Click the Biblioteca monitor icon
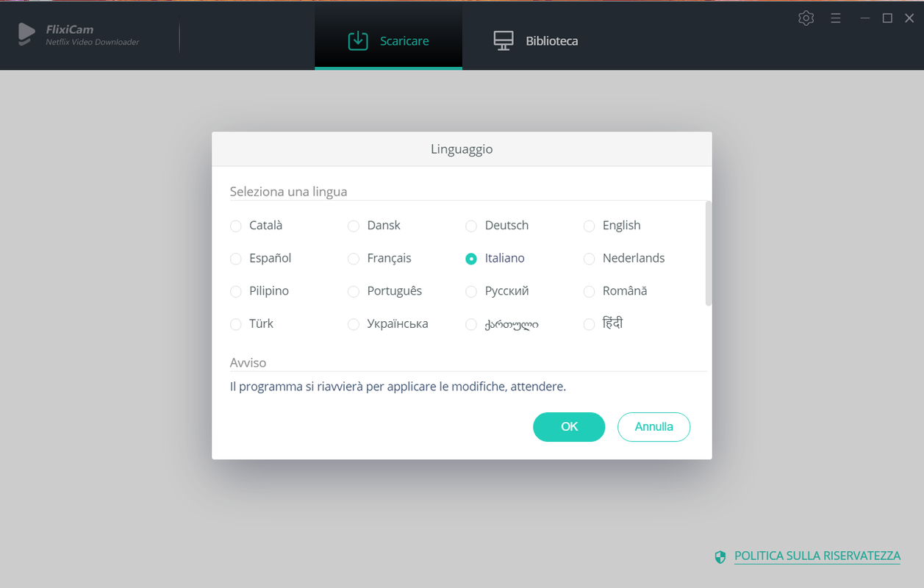Image resolution: width=924 pixels, height=588 pixels. click(x=504, y=40)
